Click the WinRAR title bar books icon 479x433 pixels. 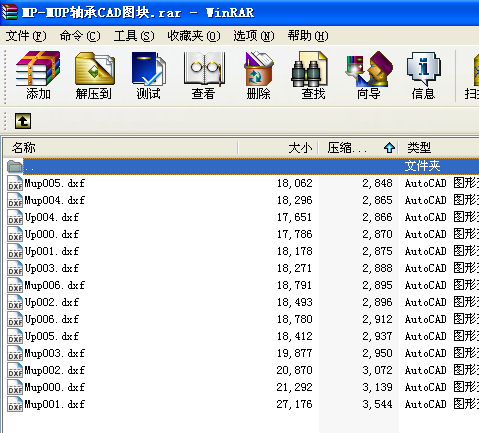tap(9, 12)
